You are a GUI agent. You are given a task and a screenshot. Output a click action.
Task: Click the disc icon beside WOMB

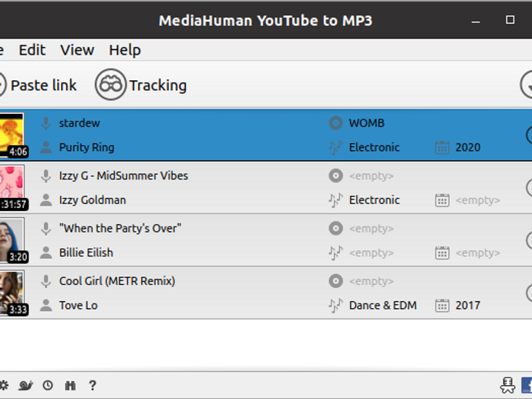pos(335,123)
